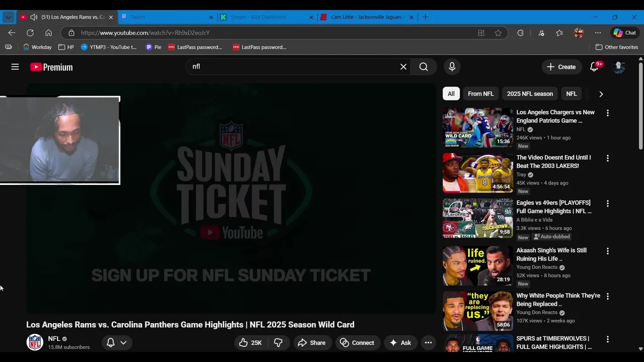Image resolution: width=644 pixels, height=362 pixels.
Task: Open the HP bookmarks folder
Action: pos(66,47)
